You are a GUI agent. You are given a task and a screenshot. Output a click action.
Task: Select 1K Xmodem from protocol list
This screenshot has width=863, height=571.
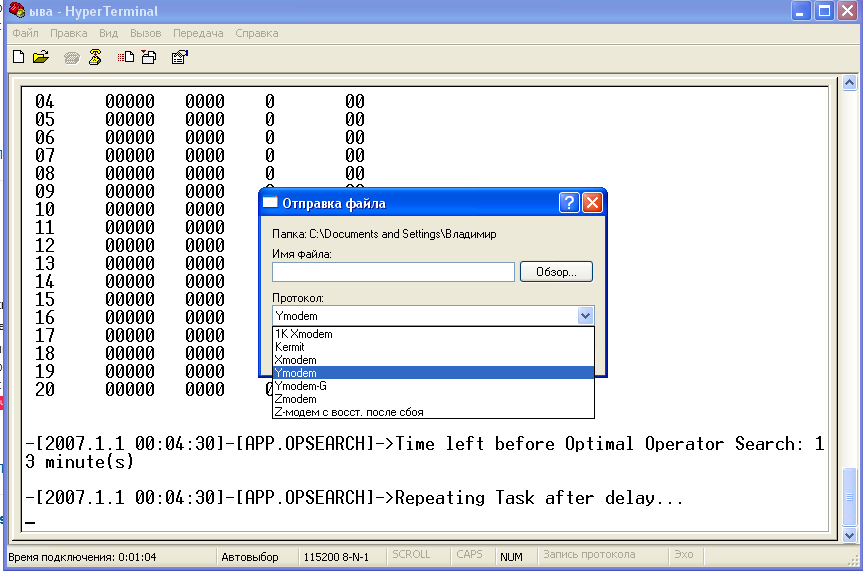coord(303,334)
